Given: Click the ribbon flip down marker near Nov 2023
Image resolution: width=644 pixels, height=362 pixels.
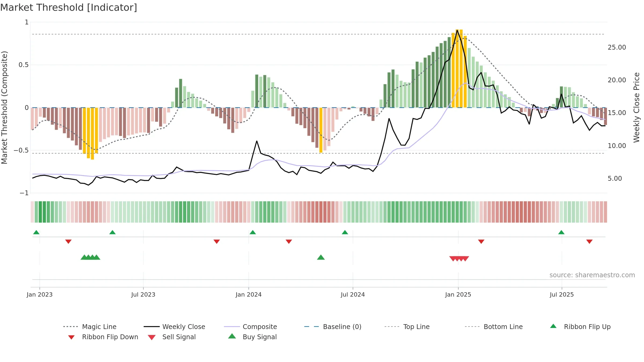Looking at the screenshot, I should coord(217,242).
